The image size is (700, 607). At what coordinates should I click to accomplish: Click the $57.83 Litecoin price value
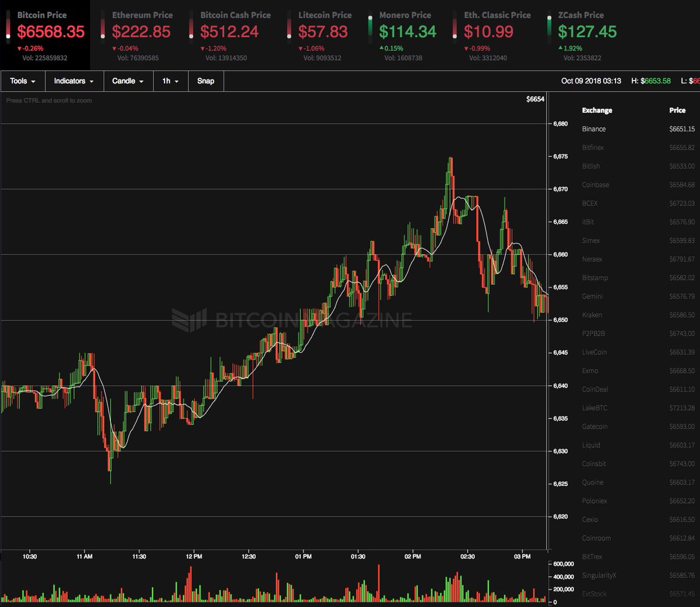(323, 32)
